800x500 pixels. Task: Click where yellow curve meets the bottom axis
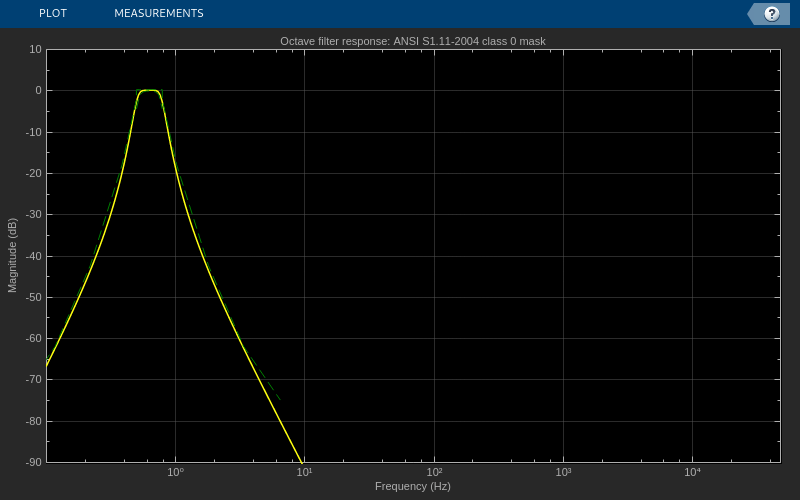[302, 461]
